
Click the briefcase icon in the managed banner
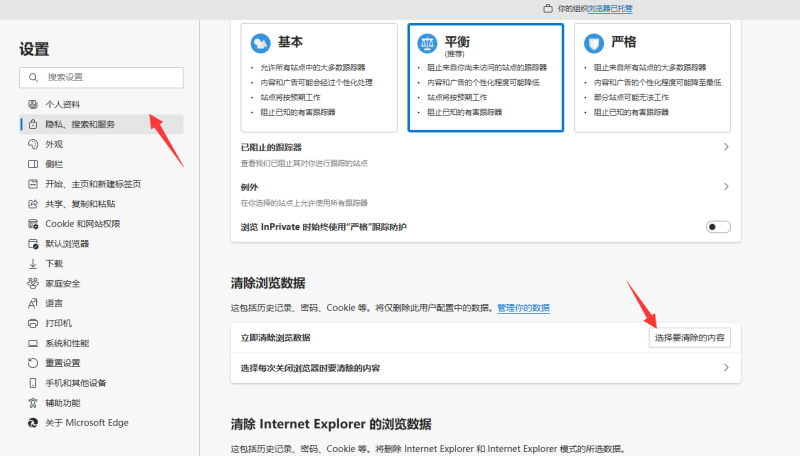click(x=547, y=8)
